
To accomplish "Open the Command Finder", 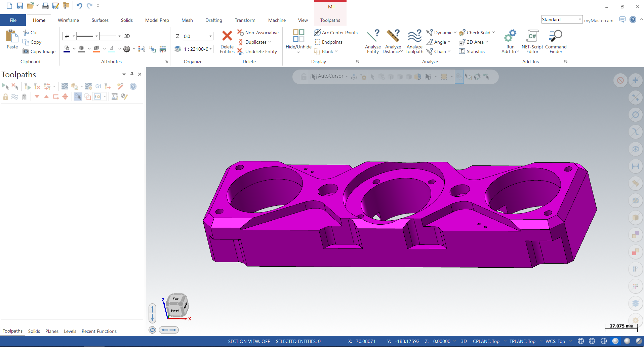I will click(x=556, y=36).
